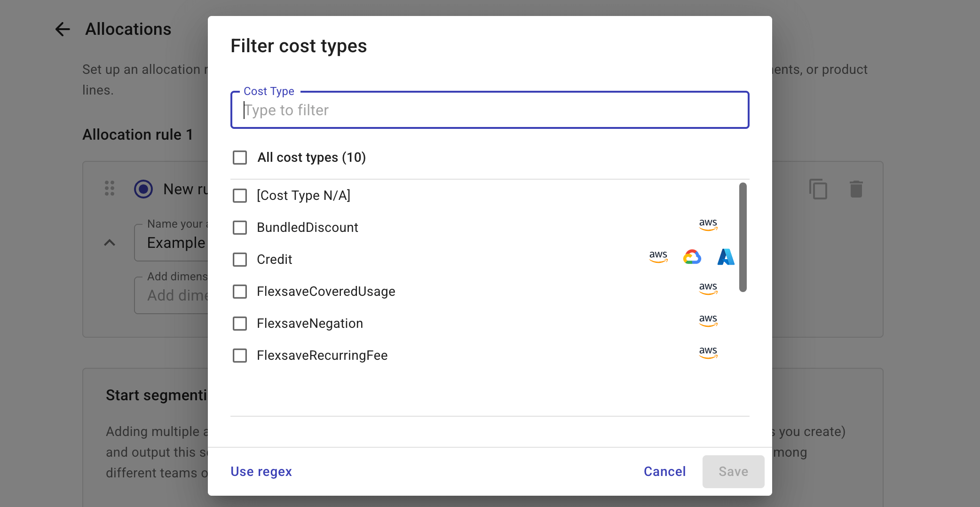The height and width of the screenshot is (507, 980).
Task: Click the Filter cost types heading
Action: [x=299, y=46]
